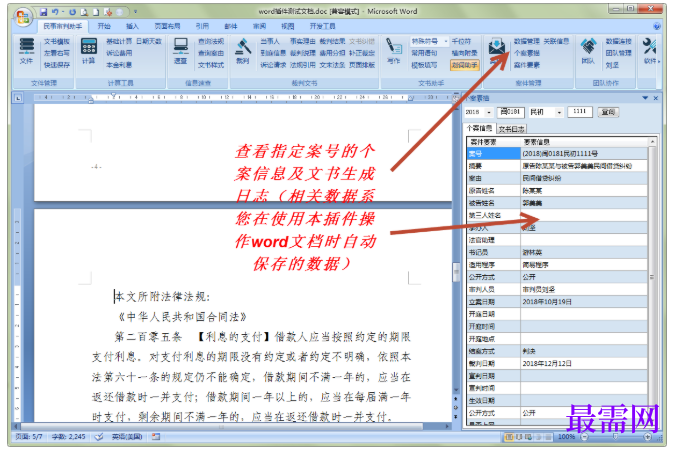Open the 邮件 ribbon tab
678x450 pixels.
click(231, 26)
